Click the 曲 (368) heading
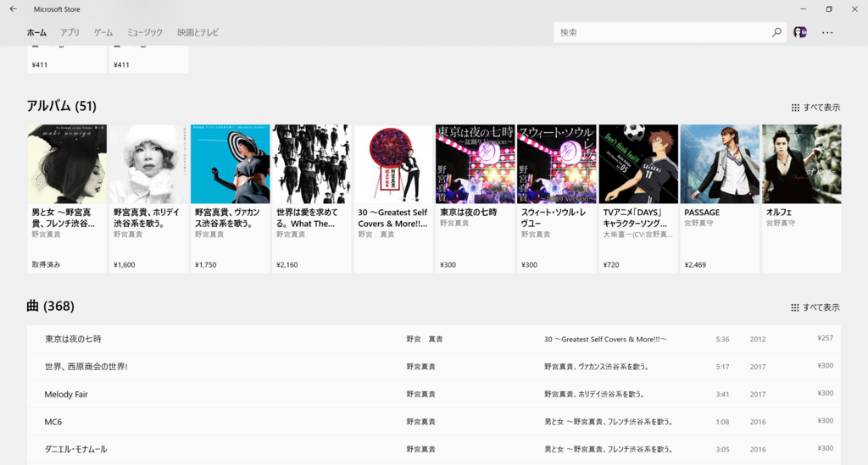The height and width of the screenshot is (465, 868). click(x=50, y=306)
